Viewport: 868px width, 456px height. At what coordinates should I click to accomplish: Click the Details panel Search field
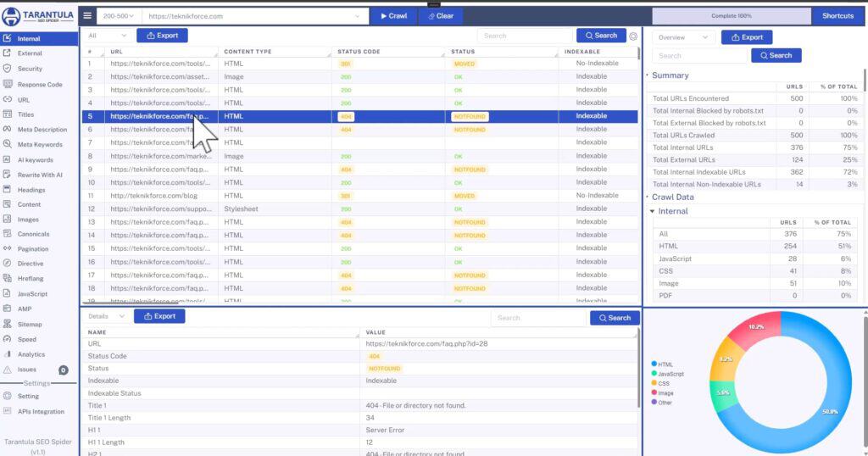[x=538, y=318]
